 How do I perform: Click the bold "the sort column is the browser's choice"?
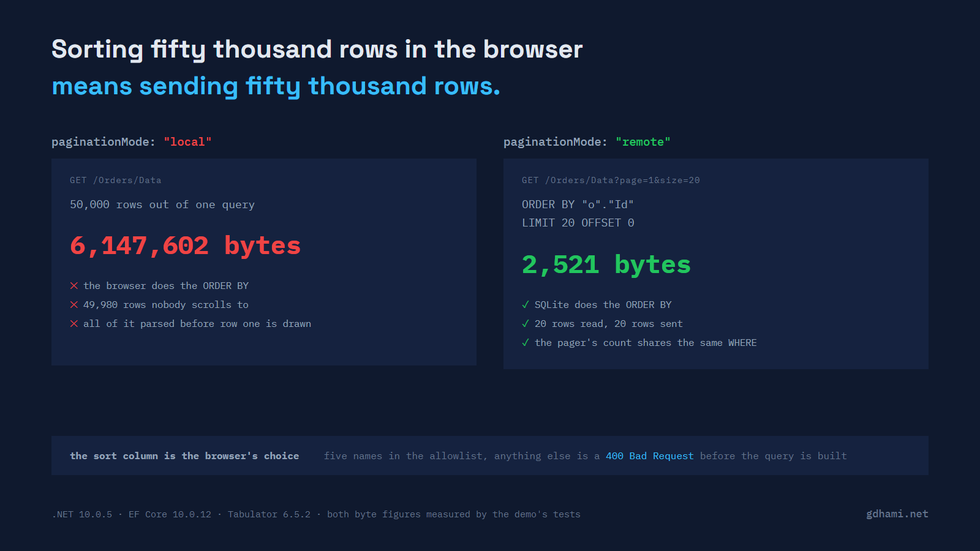click(184, 456)
